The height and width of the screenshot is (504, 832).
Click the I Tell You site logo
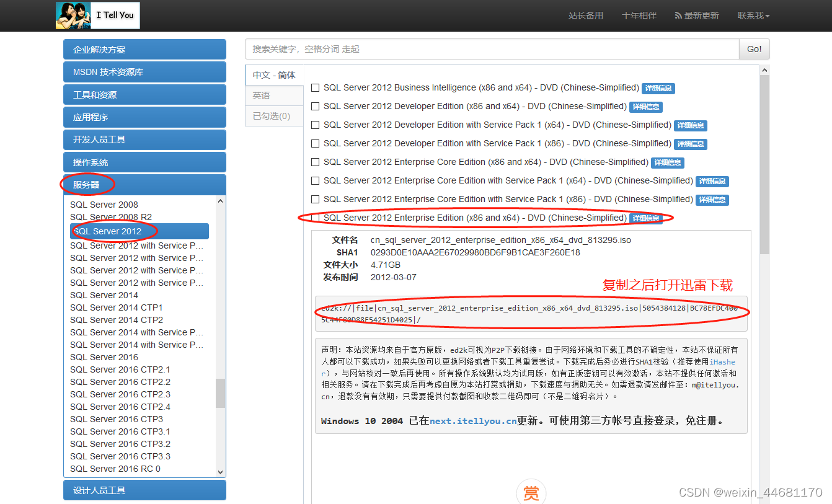(x=97, y=15)
